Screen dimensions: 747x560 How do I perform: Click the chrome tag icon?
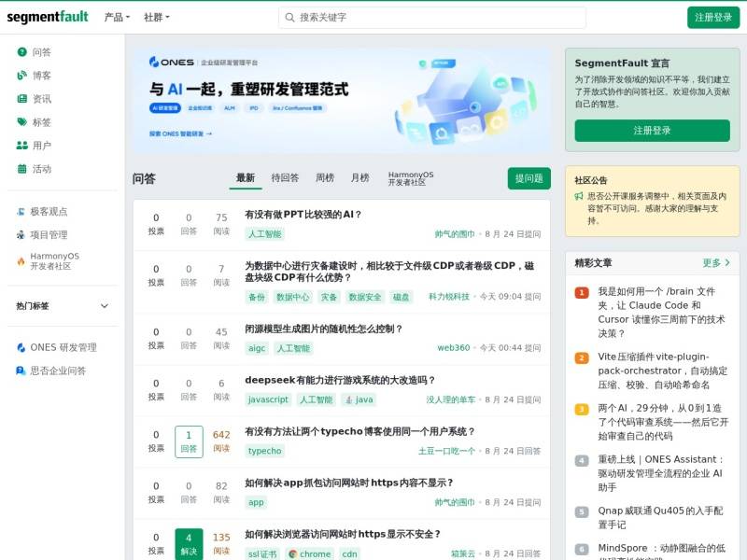pos(292,553)
